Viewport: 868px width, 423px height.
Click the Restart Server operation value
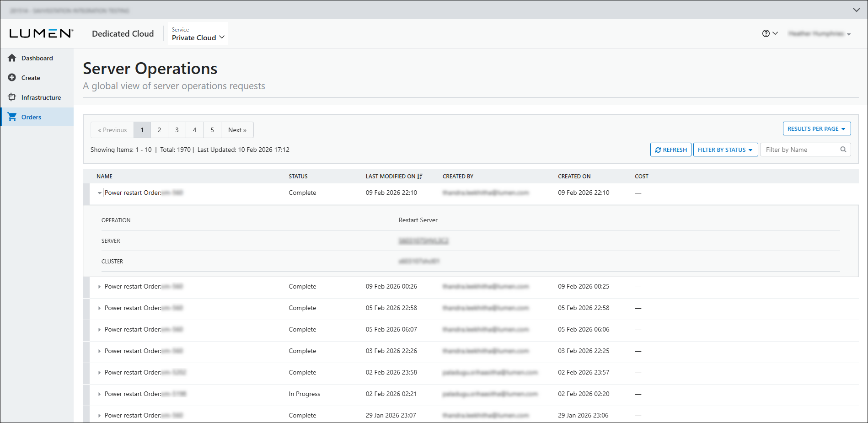pos(418,220)
